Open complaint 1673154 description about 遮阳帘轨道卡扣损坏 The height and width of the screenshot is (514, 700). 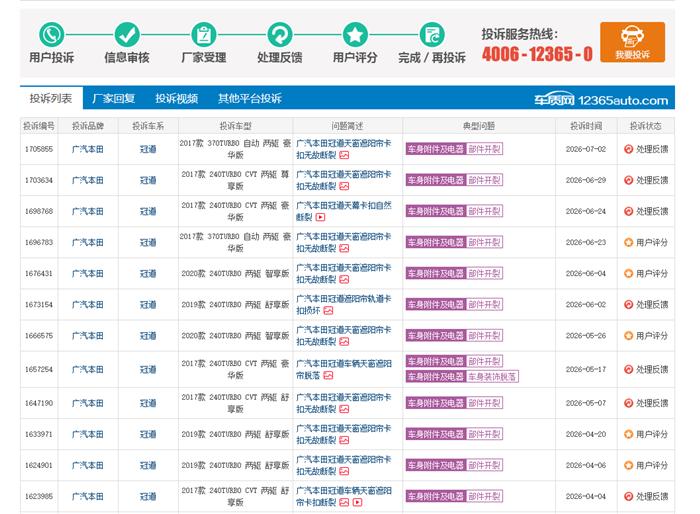point(343,304)
